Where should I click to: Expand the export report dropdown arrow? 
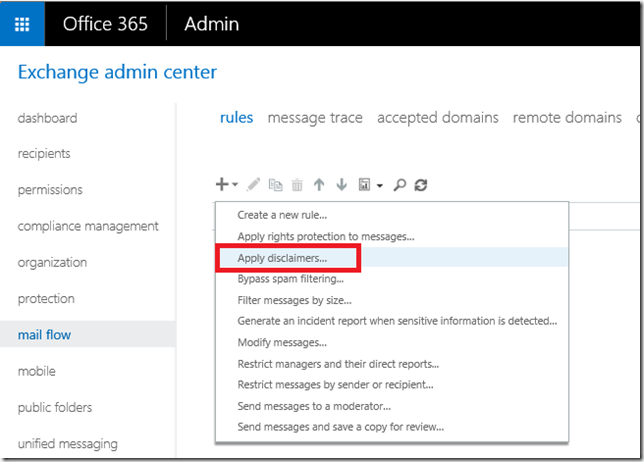pyautogui.click(x=380, y=186)
